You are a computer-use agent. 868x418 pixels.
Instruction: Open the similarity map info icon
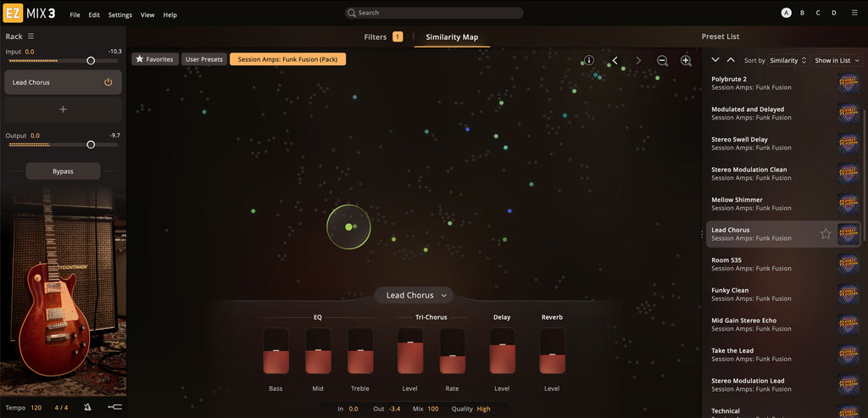pyautogui.click(x=589, y=60)
